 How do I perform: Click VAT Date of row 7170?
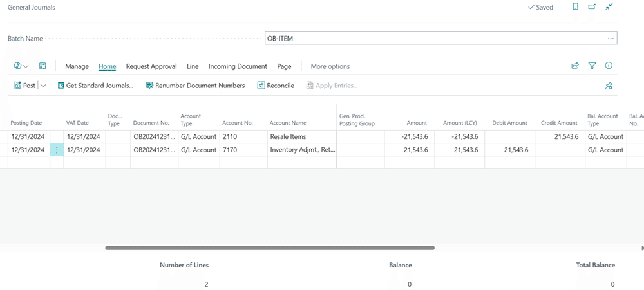coord(84,150)
